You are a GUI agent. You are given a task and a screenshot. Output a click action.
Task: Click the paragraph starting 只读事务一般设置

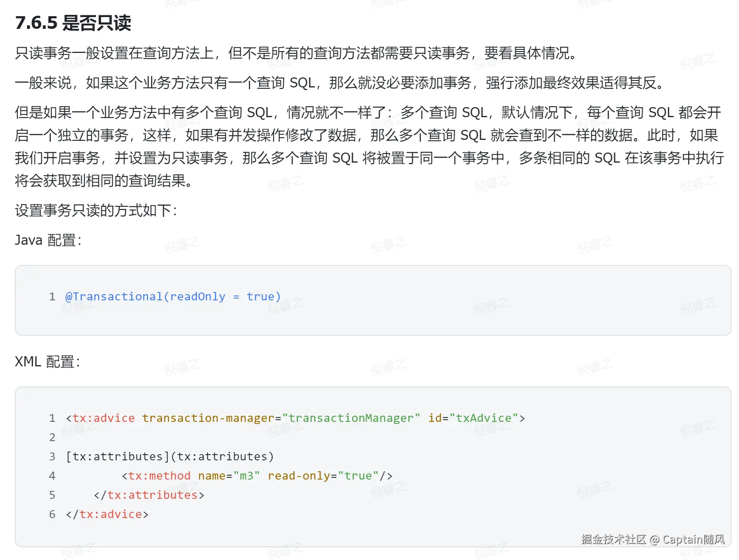(x=297, y=53)
